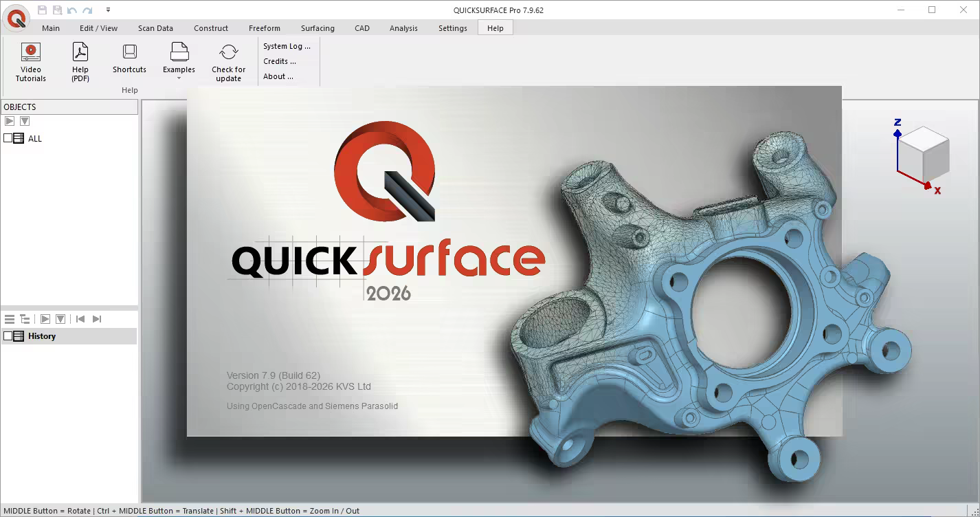
Task: Check the History checkbox
Action: pos(8,335)
